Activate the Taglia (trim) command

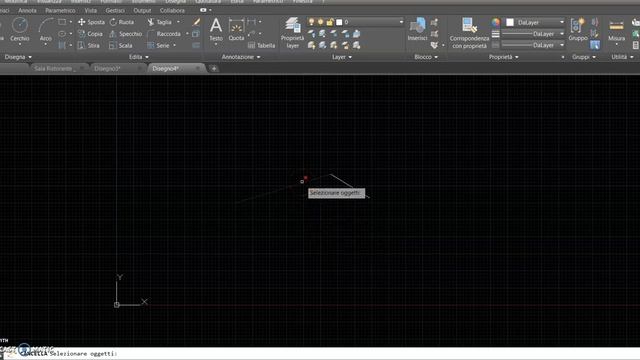pyautogui.click(x=160, y=22)
